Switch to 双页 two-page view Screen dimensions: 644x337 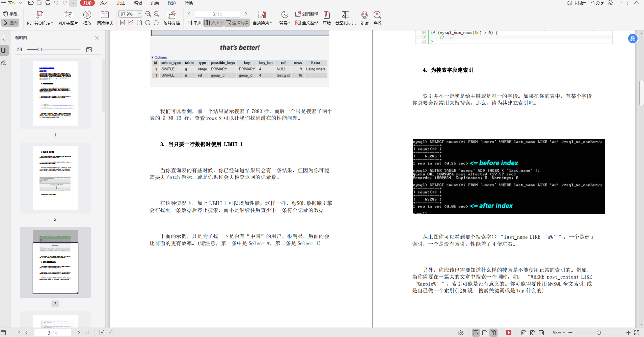coord(213,23)
